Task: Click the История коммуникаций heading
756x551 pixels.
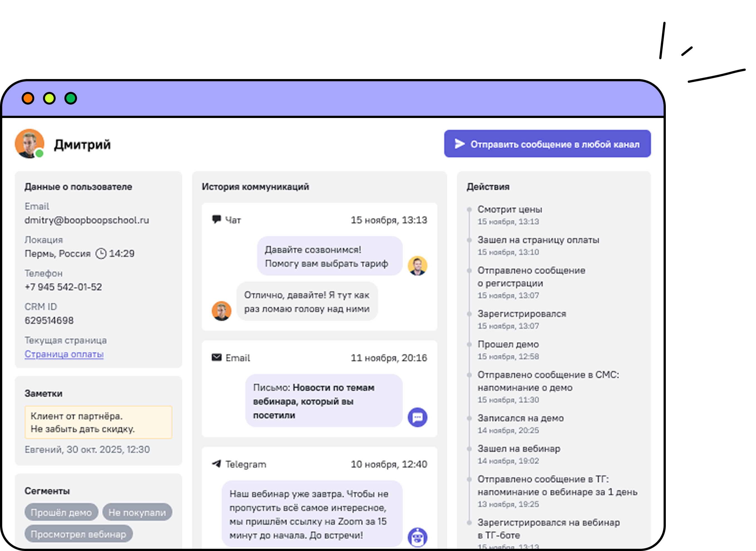Action: 255,186
